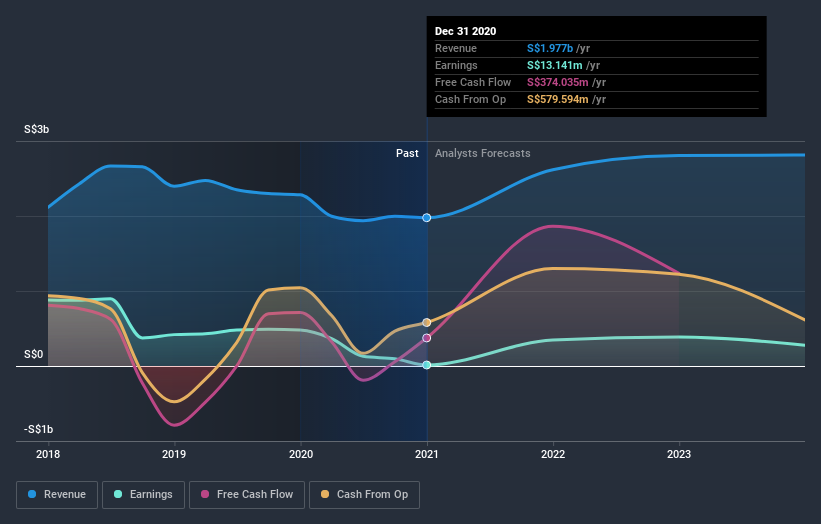This screenshot has width=821, height=524.
Task: Click the teal dot in Earnings legend
Action: pos(118,494)
